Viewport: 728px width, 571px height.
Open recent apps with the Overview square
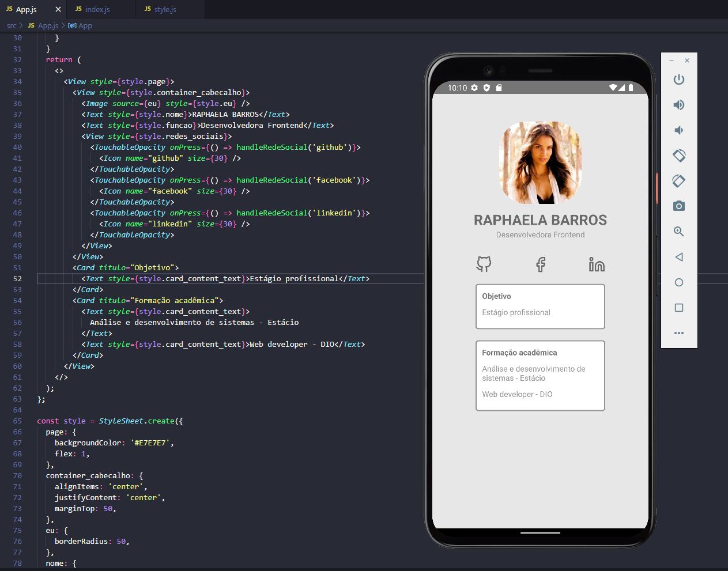678,308
